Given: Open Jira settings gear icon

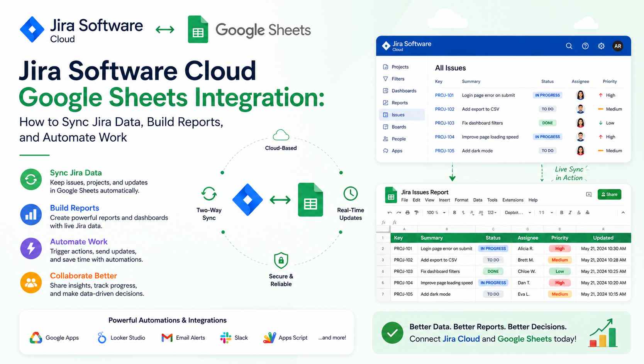Looking at the screenshot, I should point(601,46).
